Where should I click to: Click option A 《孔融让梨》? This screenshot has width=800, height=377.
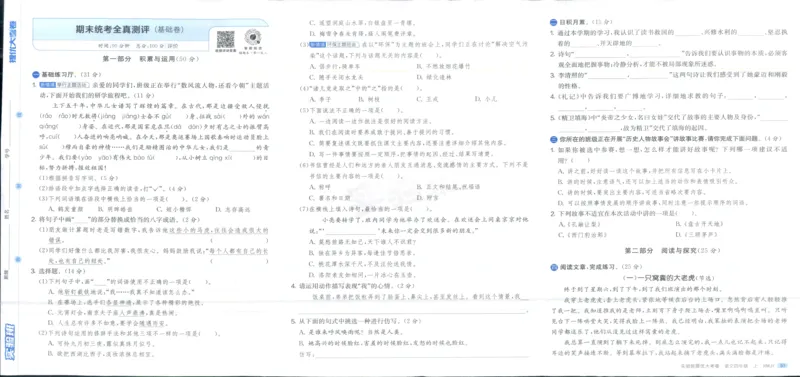[580, 223]
